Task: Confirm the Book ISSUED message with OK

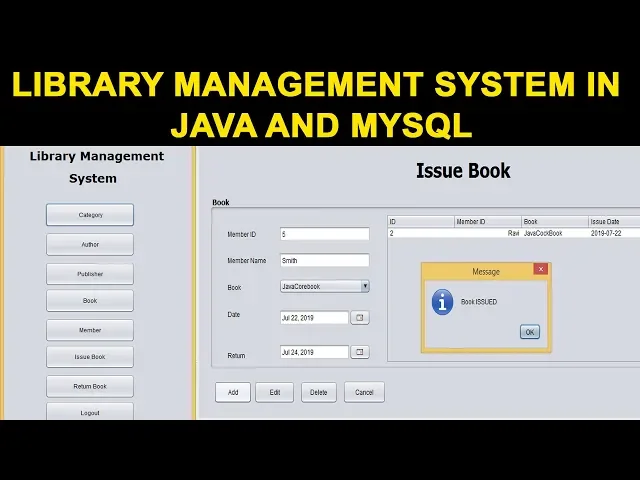Action: click(529, 332)
